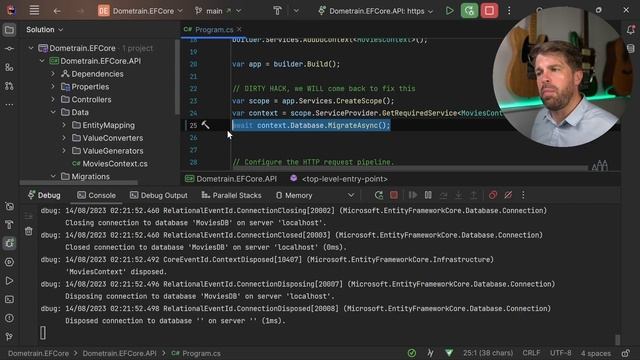Viewport: 640px width, 360px height.
Task: Change indentation 4 spaces in status bar
Action: coord(596,353)
